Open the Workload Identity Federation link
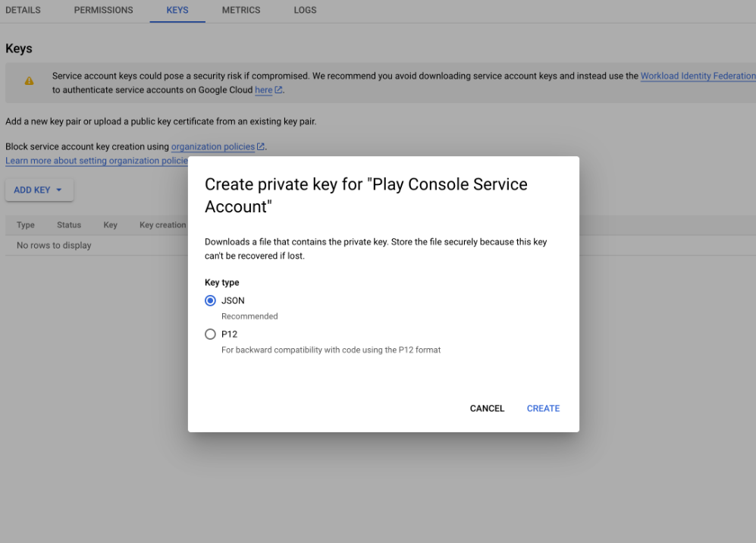756x543 pixels. click(x=698, y=76)
